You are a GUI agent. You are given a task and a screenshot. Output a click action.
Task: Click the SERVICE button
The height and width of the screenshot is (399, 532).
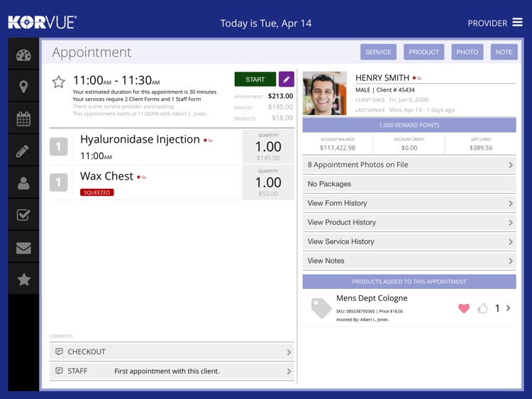point(378,52)
